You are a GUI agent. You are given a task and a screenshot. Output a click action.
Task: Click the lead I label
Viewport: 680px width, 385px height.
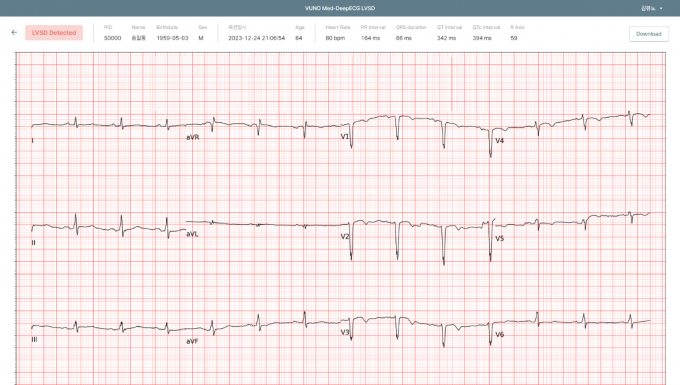tap(33, 140)
